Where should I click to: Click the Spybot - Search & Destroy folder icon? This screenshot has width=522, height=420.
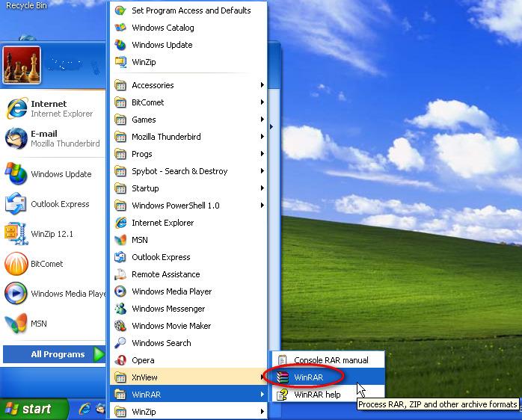(x=120, y=171)
